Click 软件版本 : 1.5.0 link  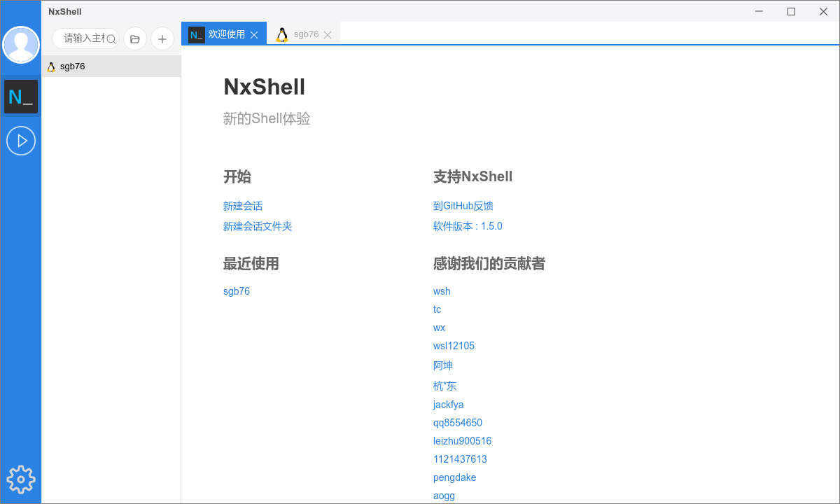(x=468, y=226)
